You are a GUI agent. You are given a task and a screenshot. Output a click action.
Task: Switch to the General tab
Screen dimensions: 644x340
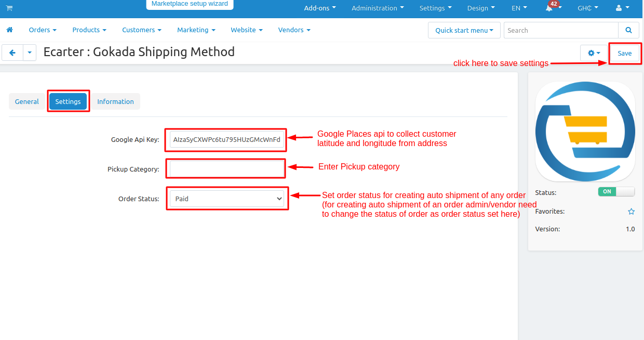[27, 101]
